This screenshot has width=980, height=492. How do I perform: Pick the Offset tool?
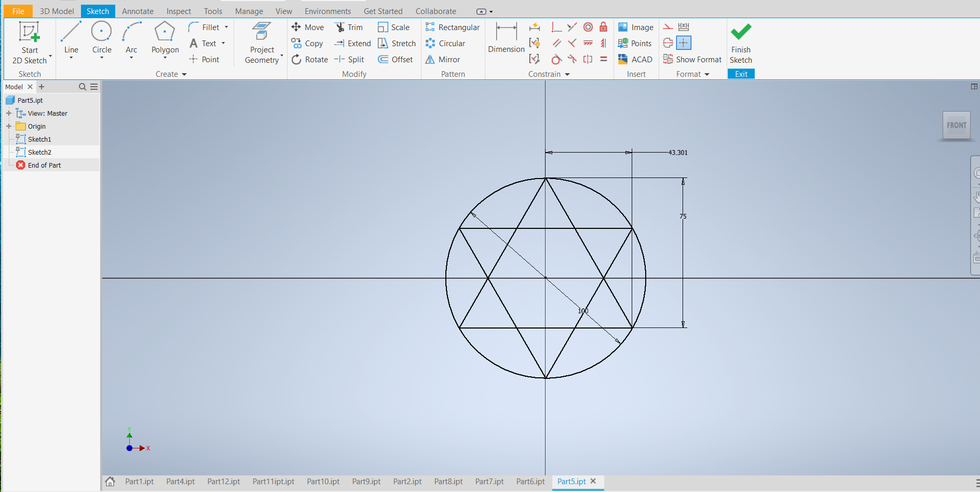click(x=396, y=60)
